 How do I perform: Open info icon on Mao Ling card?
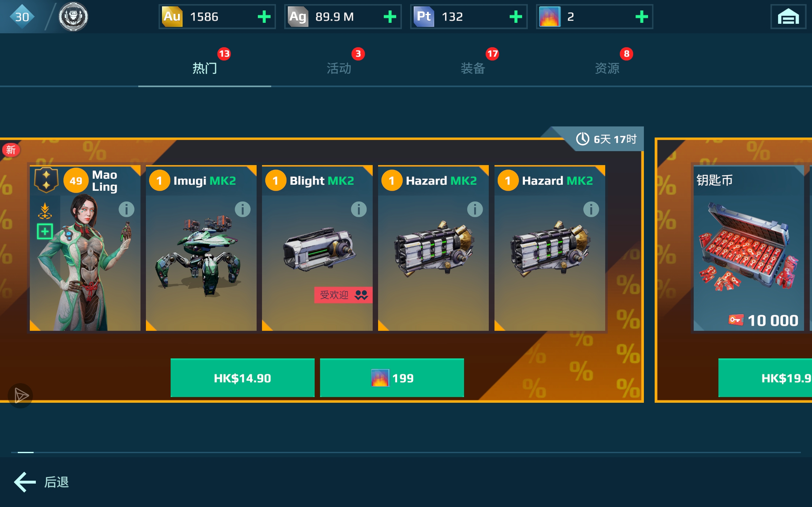[x=127, y=209]
